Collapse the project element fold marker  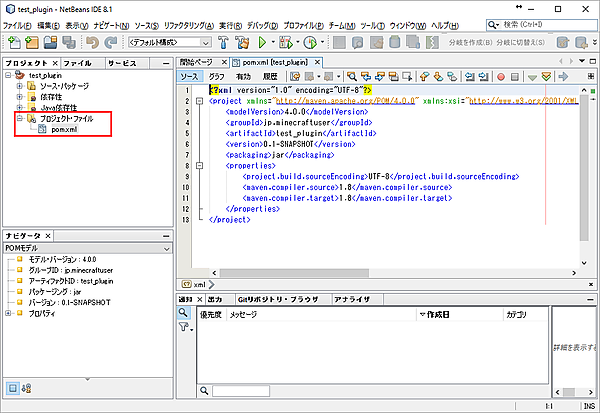200,100
